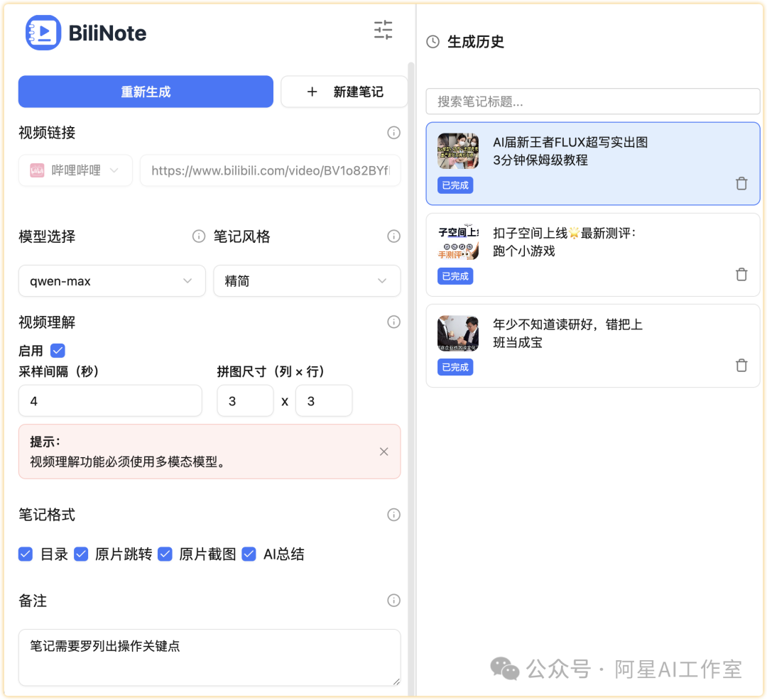Image resolution: width=767 pixels, height=700 pixels.
Task: Click the 视频理解功能必须使用多模态模型 message
Action: point(128,461)
